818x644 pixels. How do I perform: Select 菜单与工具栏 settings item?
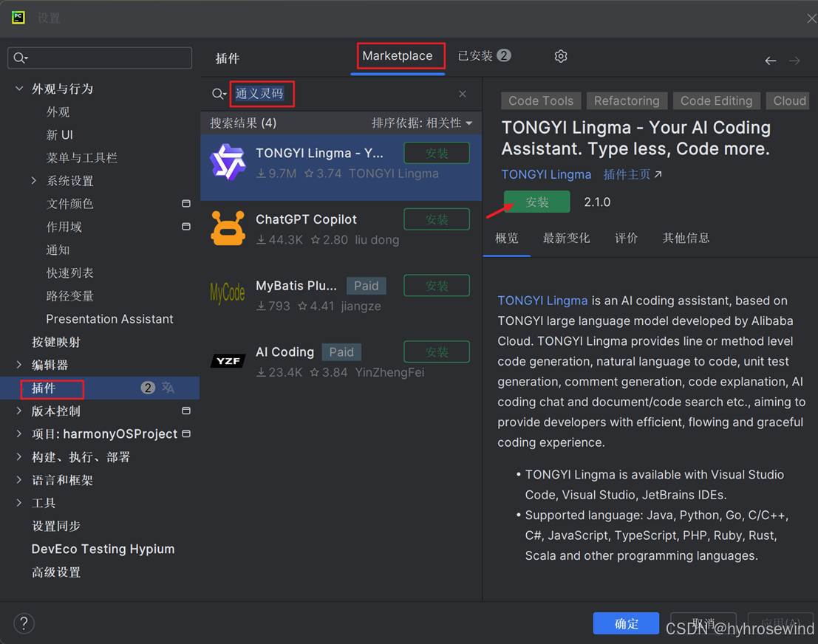click(81, 157)
